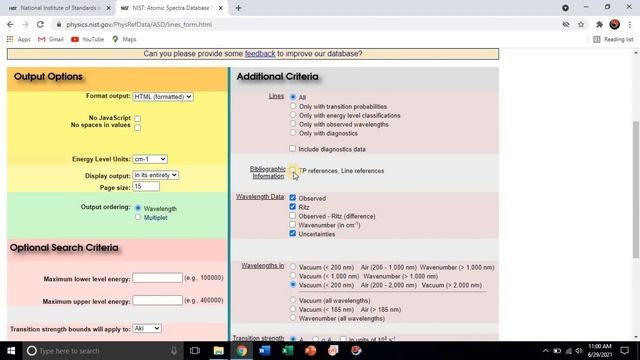Check Include diagnostics data
Screen dimensions: 640x360
(x=293, y=149)
